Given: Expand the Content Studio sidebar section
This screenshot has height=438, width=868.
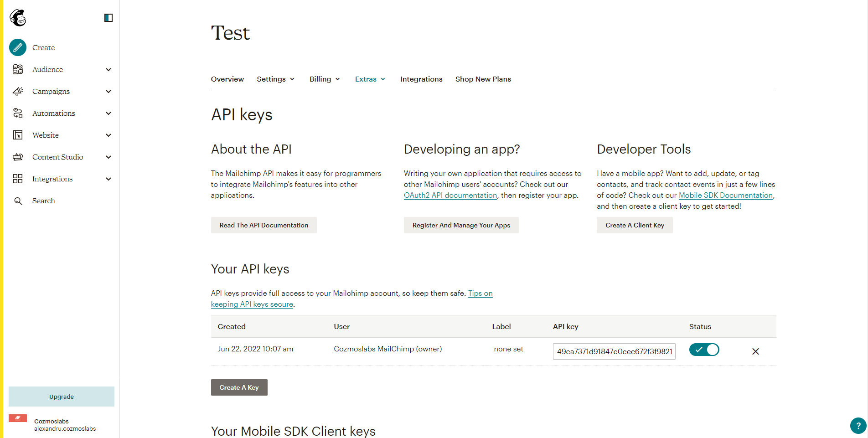Looking at the screenshot, I should tap(108, 157).
